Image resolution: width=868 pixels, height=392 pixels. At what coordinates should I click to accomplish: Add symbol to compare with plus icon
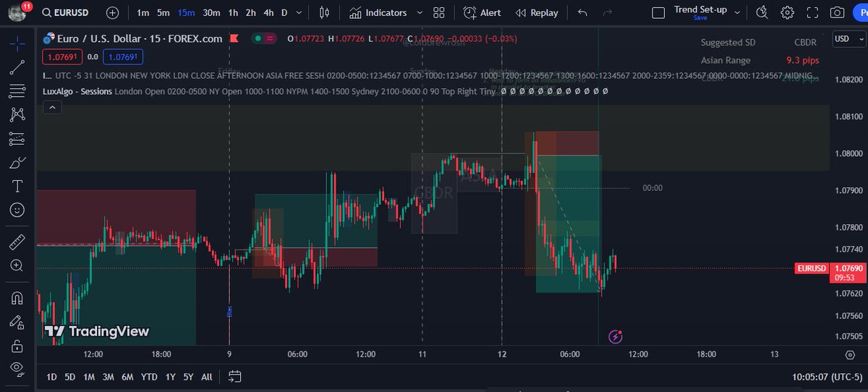(x=113, y=12)
